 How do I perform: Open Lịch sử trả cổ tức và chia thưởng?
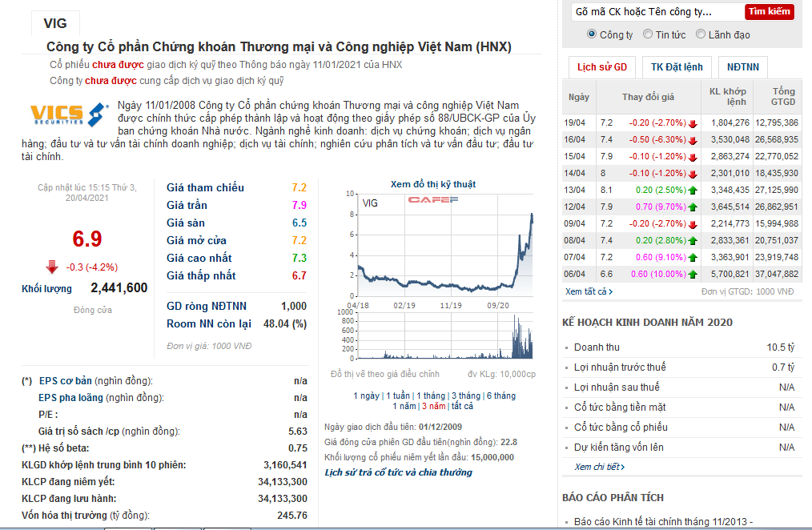[x=398, y=472]
